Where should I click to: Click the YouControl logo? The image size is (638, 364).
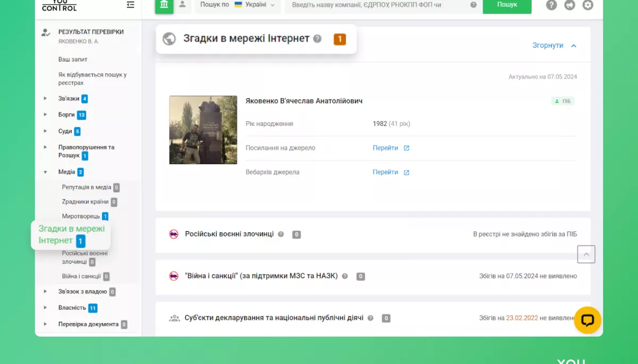pos(59,5)
